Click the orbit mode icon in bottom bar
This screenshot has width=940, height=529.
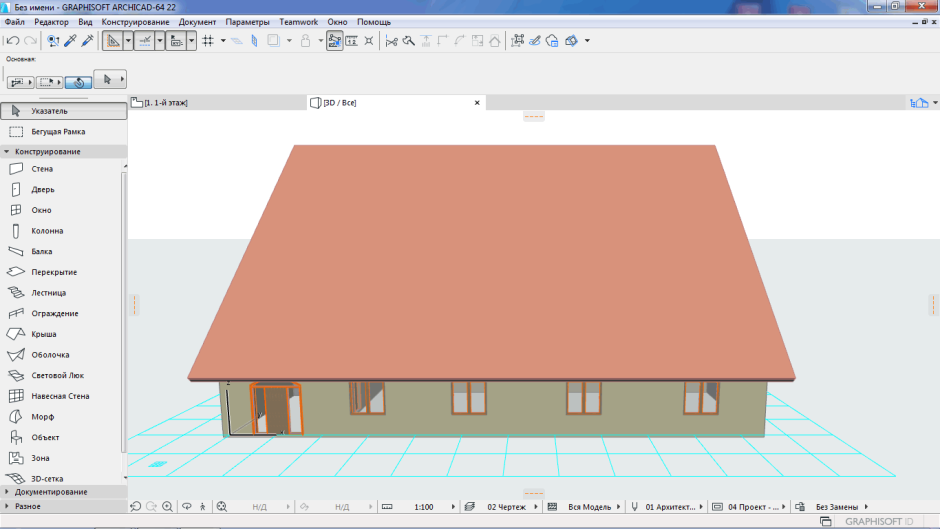[x=186, y=507]
